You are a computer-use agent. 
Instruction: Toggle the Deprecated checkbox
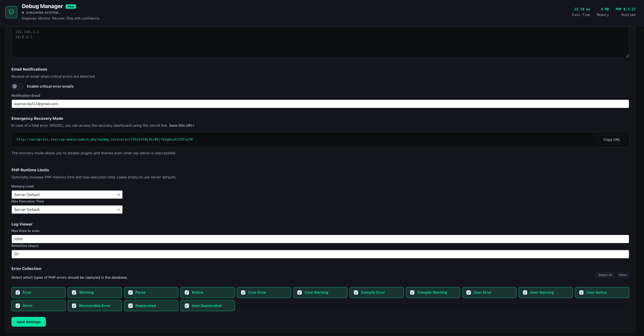(130, 306)
